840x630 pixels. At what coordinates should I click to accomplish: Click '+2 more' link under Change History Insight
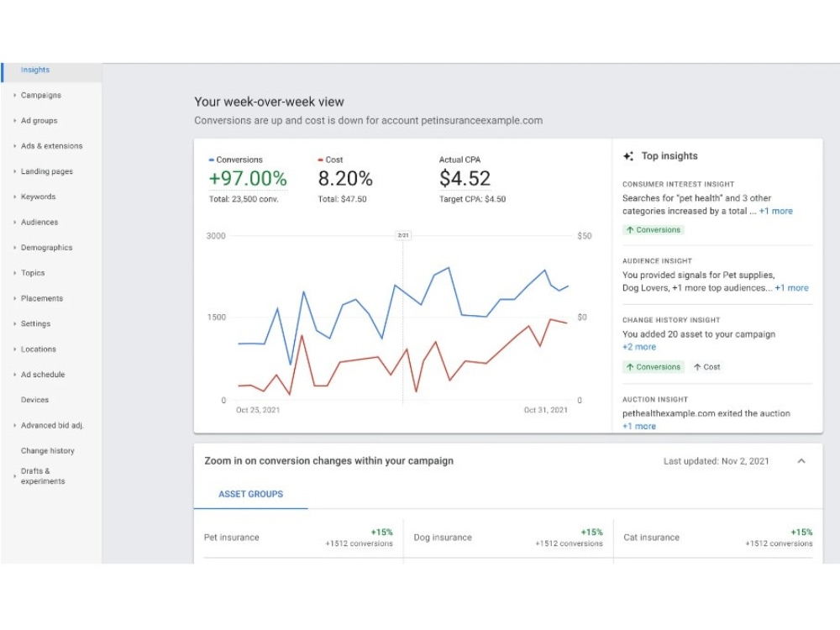coord(639,347)
